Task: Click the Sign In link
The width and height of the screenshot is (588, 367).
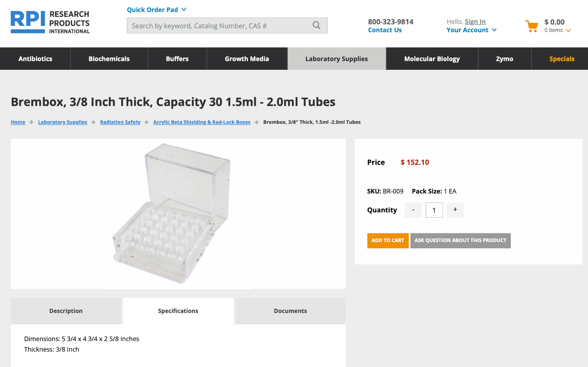Action: (x=475, y=22)
